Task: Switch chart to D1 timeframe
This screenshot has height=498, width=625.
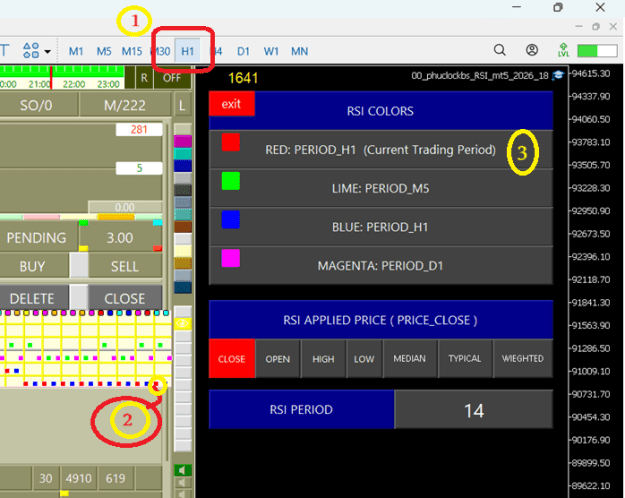Action: 243,51
